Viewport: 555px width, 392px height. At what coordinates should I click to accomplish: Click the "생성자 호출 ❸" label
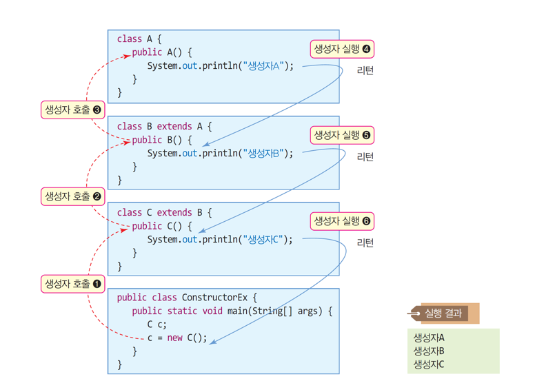(73, 110)
